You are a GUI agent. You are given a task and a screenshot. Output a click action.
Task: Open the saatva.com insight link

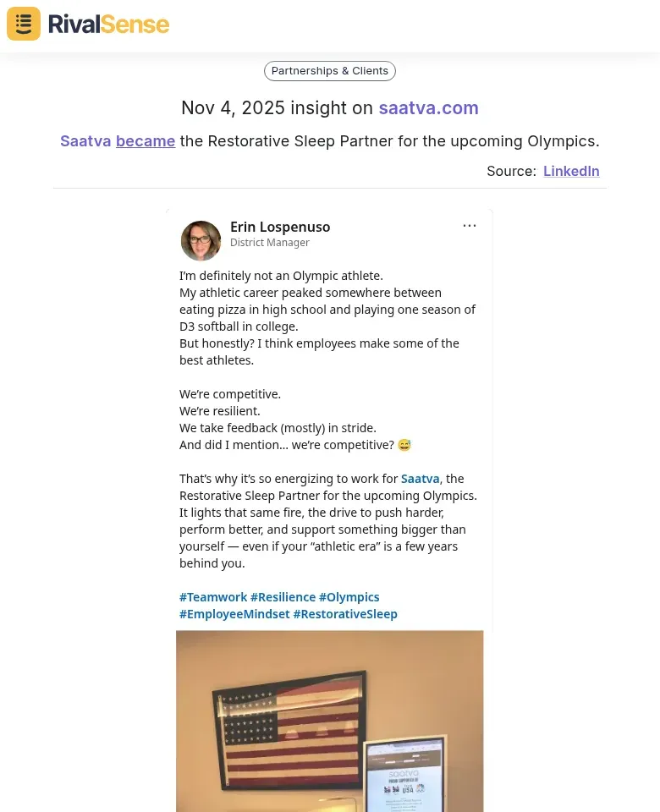tap(428, 107)
